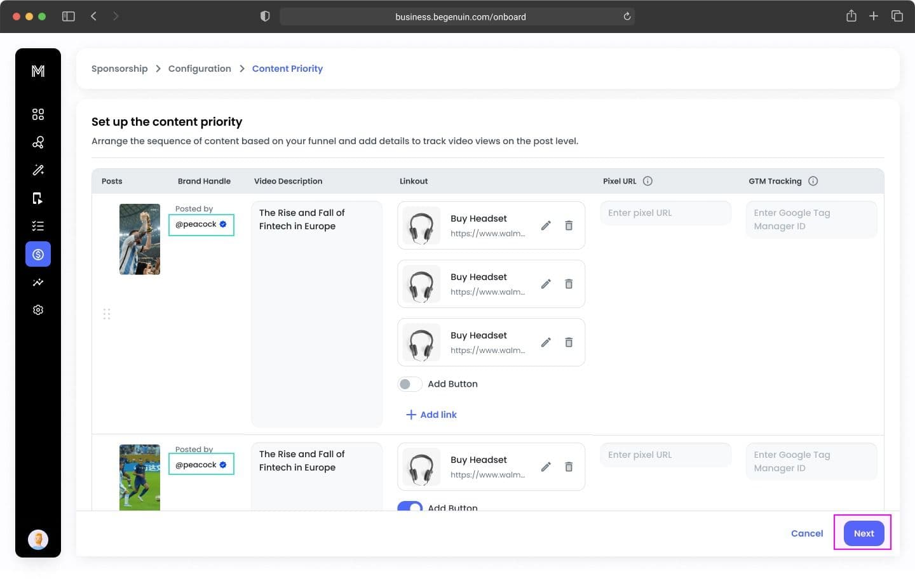Edit the first Buy Headset linkout
The width and height of the screenshot is (915, 588).
[x=546, y=225]
